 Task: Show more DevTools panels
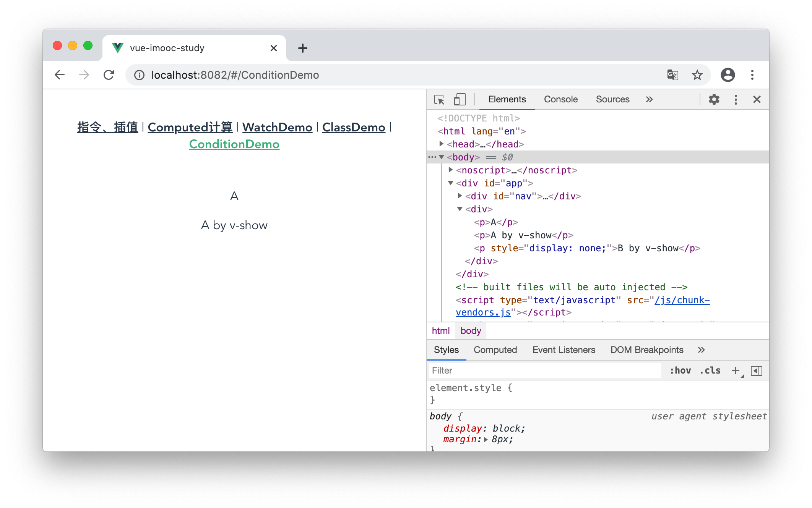coord(649,100)
